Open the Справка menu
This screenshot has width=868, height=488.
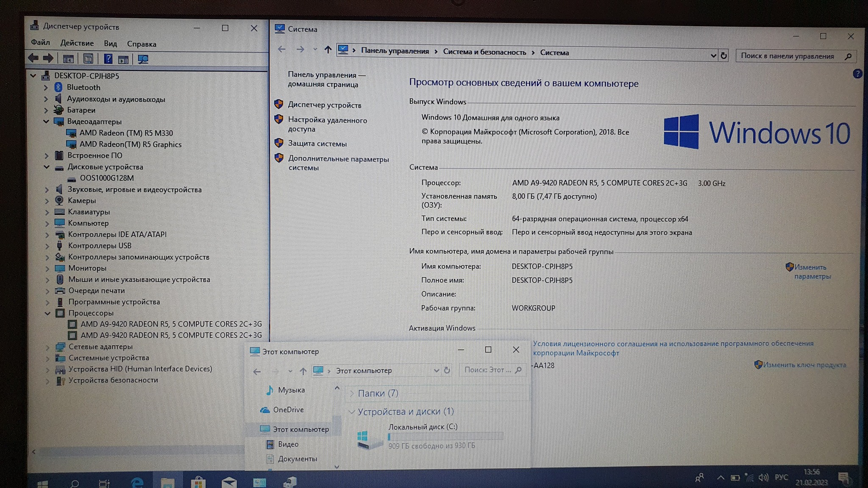click(142, 44)
